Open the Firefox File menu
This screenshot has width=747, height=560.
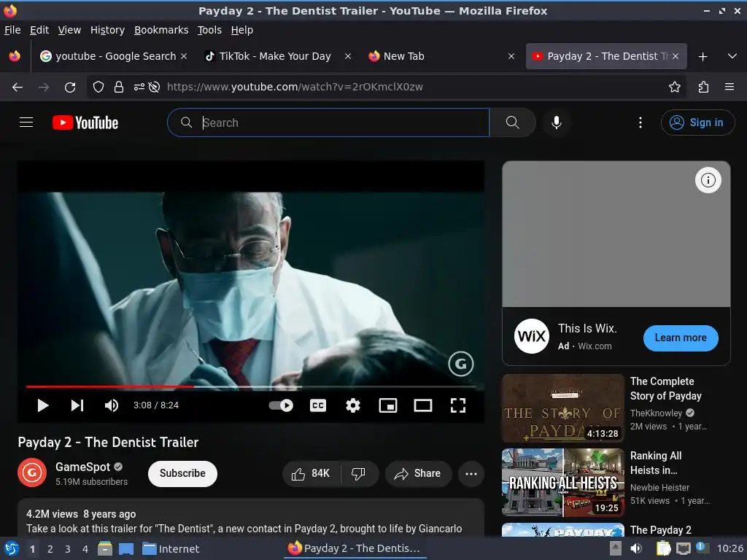coord(12,29)
